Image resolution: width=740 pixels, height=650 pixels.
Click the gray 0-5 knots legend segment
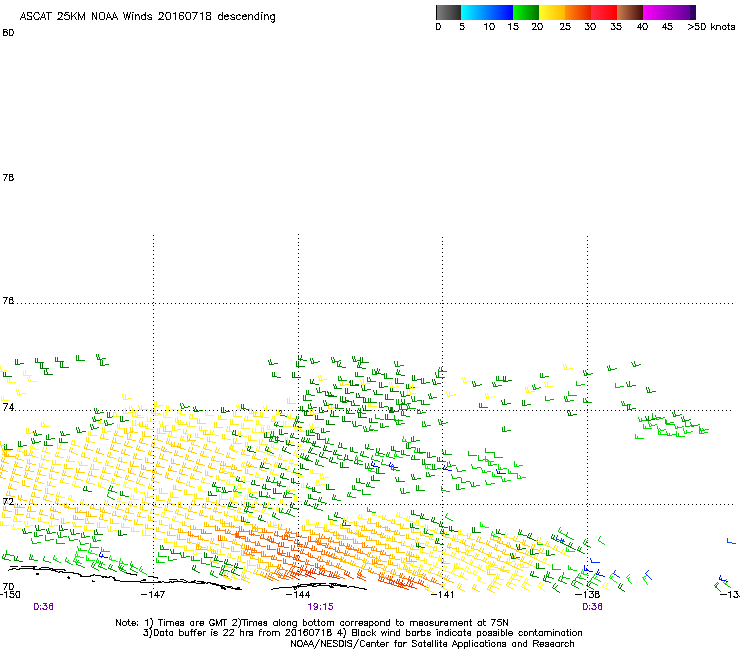448,12
